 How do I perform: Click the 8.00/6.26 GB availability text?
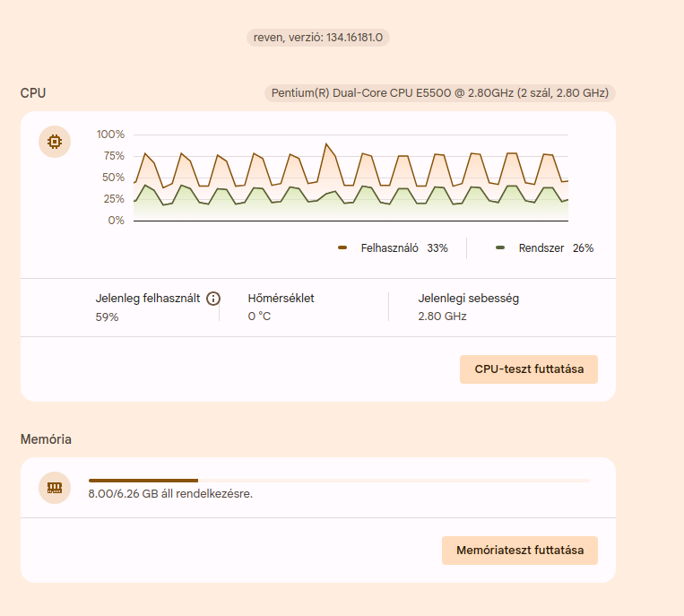point(170,494)
